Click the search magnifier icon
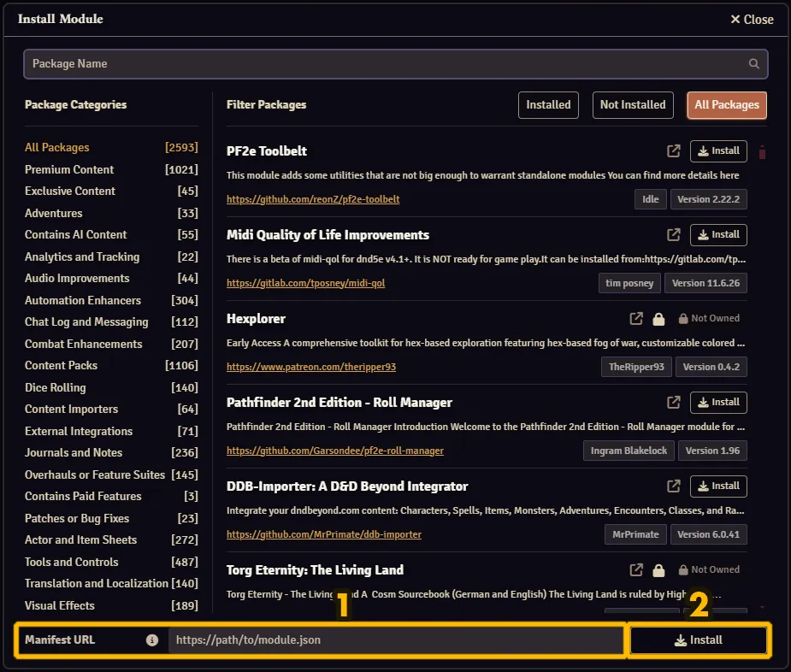791x672 pixels. click(x=753, y=63)
